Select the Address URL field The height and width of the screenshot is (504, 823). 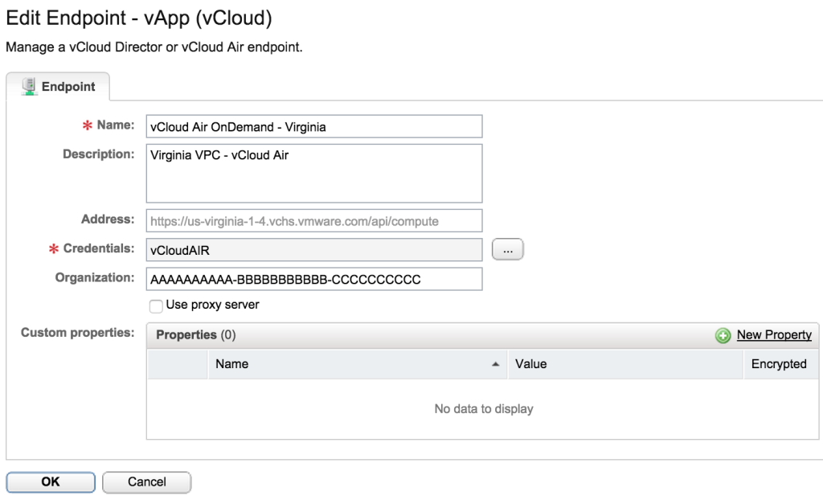point(313,220)
